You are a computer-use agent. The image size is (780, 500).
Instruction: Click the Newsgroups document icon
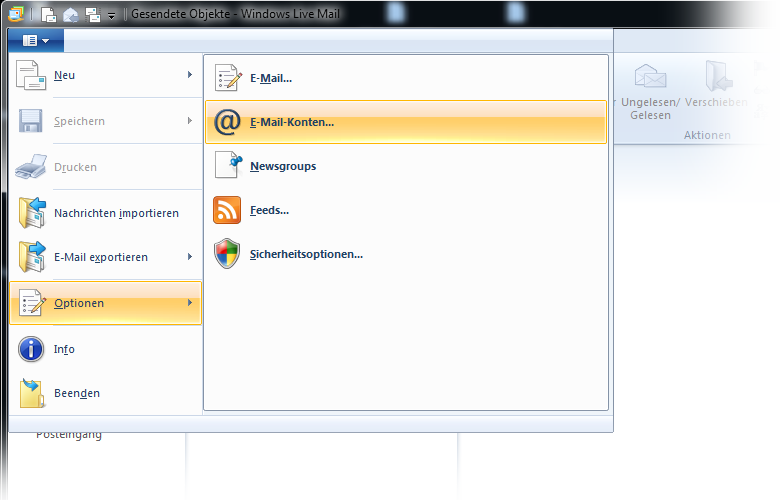click(x=228, y=166)
